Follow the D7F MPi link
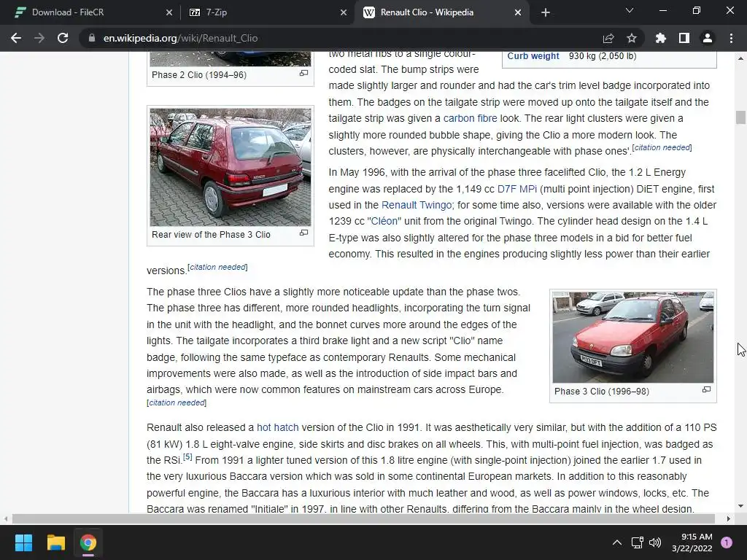Image resolution: width=747 pixels, height=560 pixels. coord(517,189)
